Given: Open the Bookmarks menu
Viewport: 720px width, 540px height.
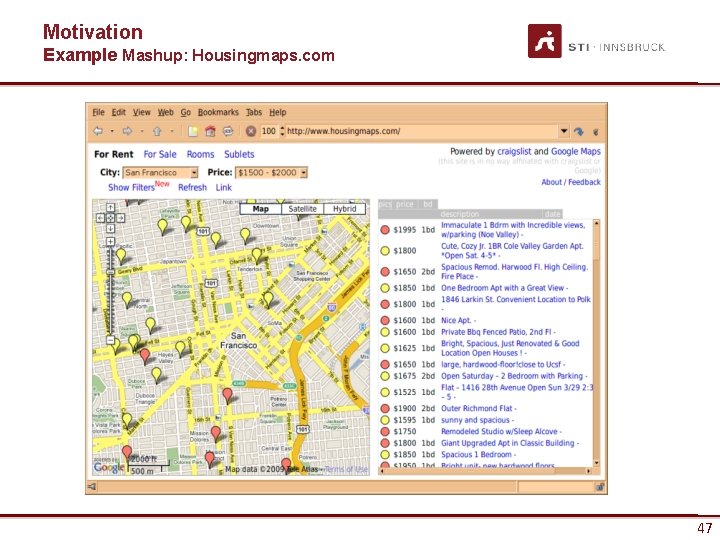Looking at the screenshot, I should [218, 112].
